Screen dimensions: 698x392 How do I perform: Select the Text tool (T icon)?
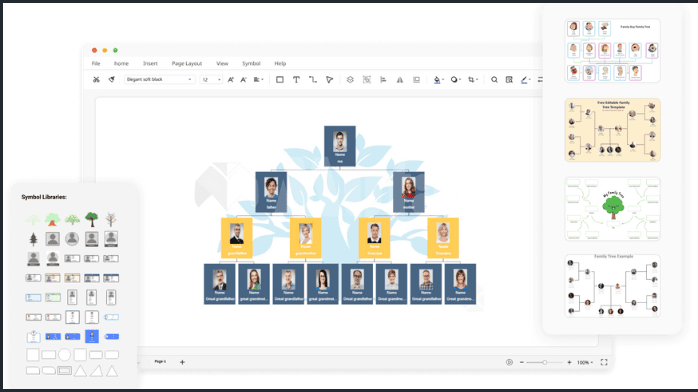point(296,80)
